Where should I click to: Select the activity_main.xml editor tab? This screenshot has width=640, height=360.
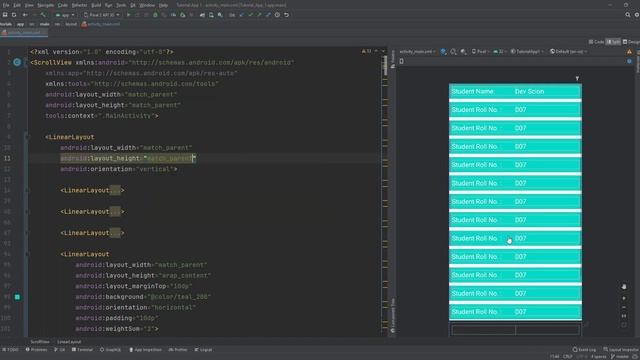pyautogui.click(x=24, y=33)
